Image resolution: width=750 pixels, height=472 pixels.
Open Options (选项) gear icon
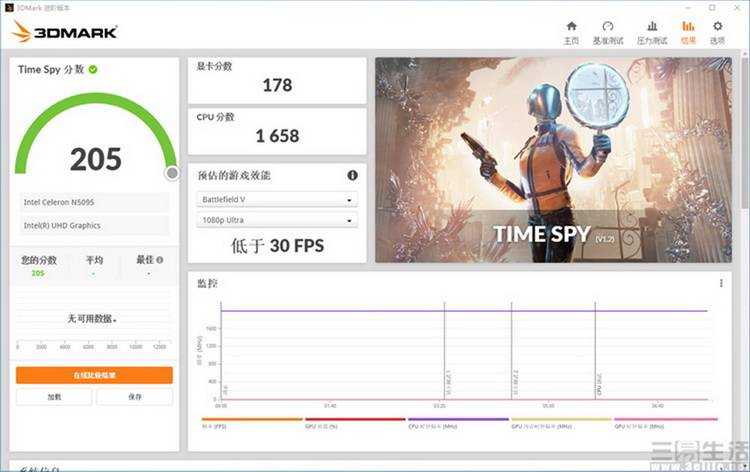717,32
